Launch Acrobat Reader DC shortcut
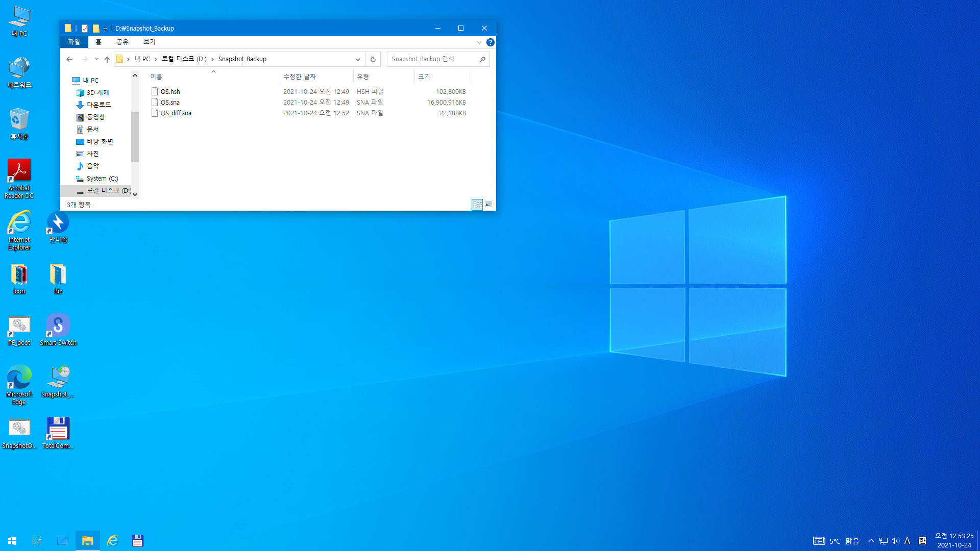Screen dimensions: 980x551 (x=19, y=179)
